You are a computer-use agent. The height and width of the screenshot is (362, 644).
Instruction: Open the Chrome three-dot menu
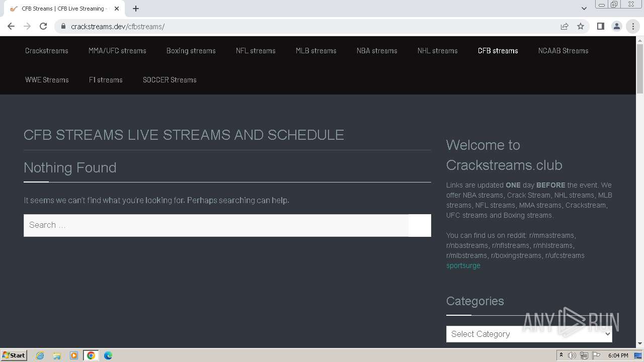pos(633,26)
